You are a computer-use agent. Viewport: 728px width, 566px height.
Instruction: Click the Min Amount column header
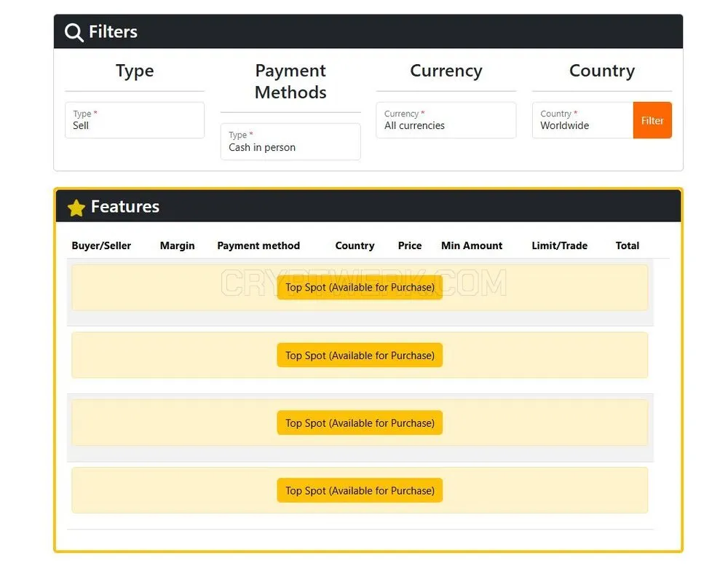coord(472,245)
